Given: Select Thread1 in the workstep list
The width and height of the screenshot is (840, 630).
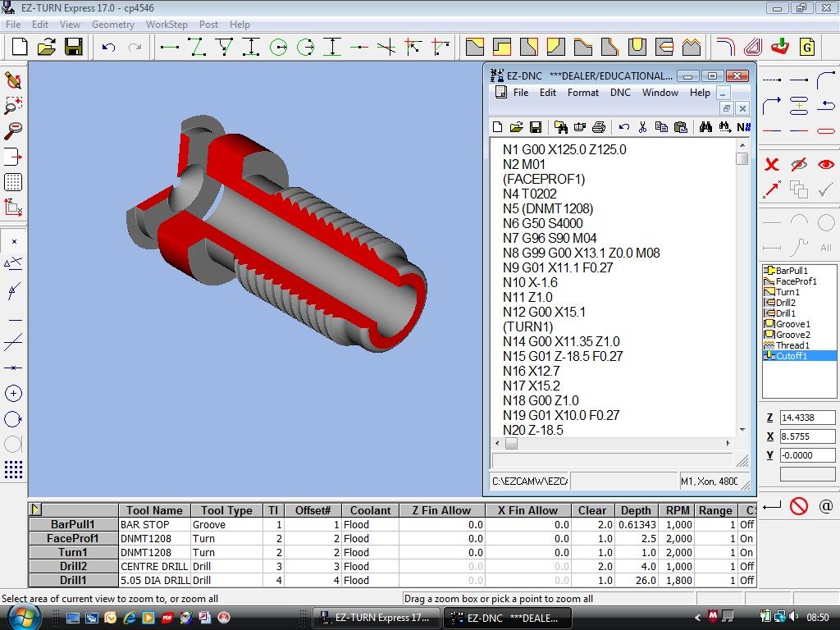Looking at the screenshot, I should [792, 345].
